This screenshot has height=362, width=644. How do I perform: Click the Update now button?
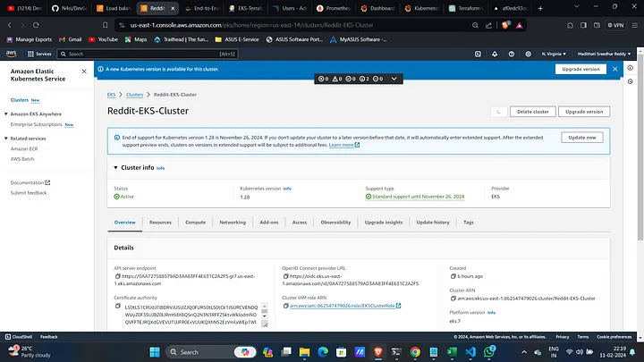582,138
